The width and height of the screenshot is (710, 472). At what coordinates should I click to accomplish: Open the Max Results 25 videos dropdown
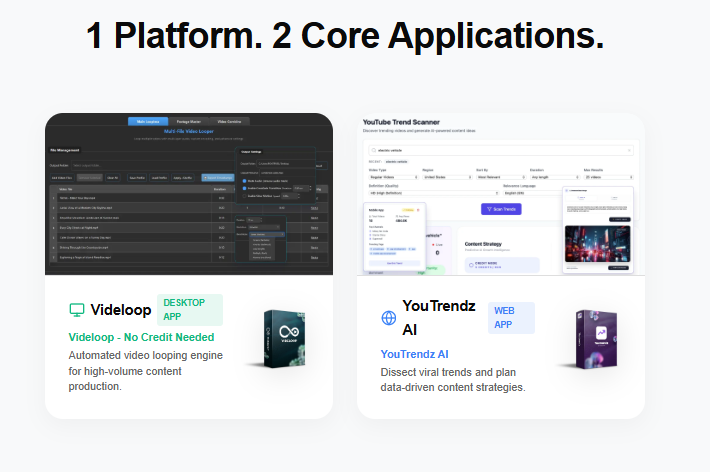point(608,177)
